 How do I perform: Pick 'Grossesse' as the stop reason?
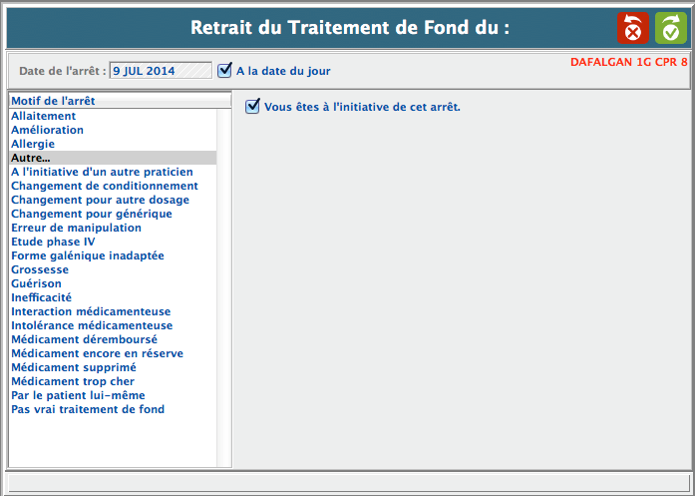coord(40,270)
